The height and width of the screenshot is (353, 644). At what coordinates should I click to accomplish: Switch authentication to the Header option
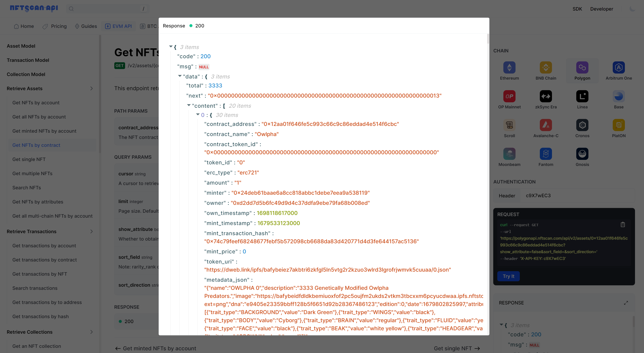[x=507, y=196]
